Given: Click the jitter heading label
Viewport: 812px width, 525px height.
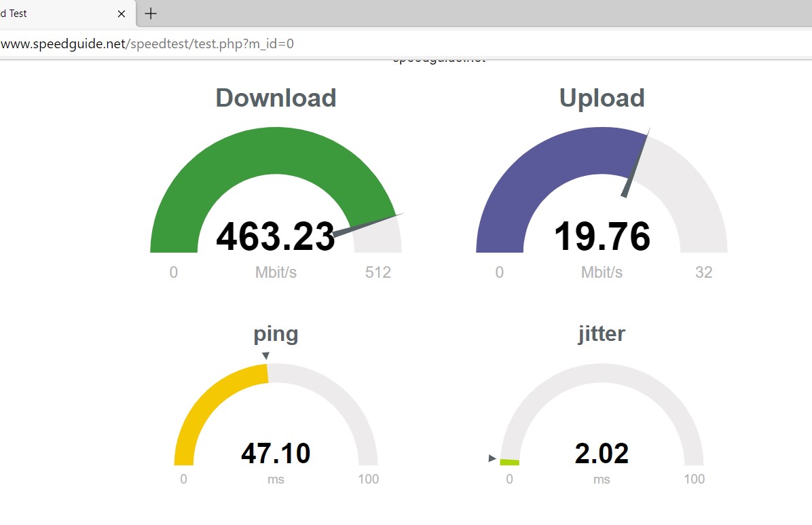Looking at the screenshot, I should tap(602, 333).
